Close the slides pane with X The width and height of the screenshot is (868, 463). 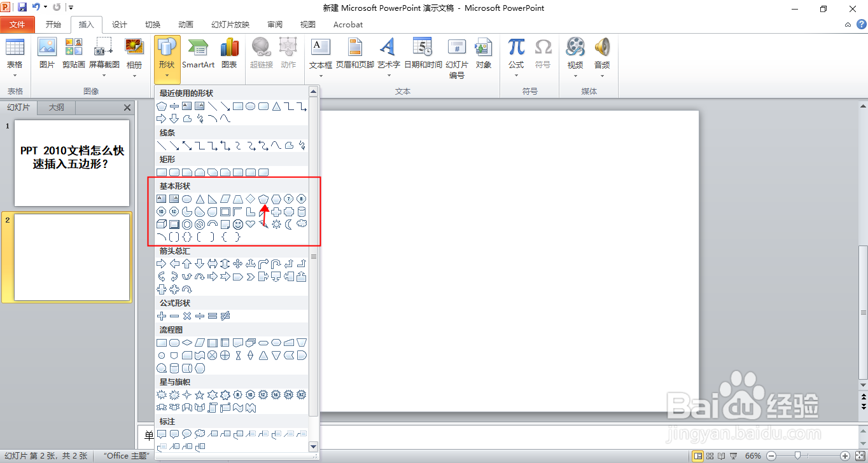[x=127, y=107]
